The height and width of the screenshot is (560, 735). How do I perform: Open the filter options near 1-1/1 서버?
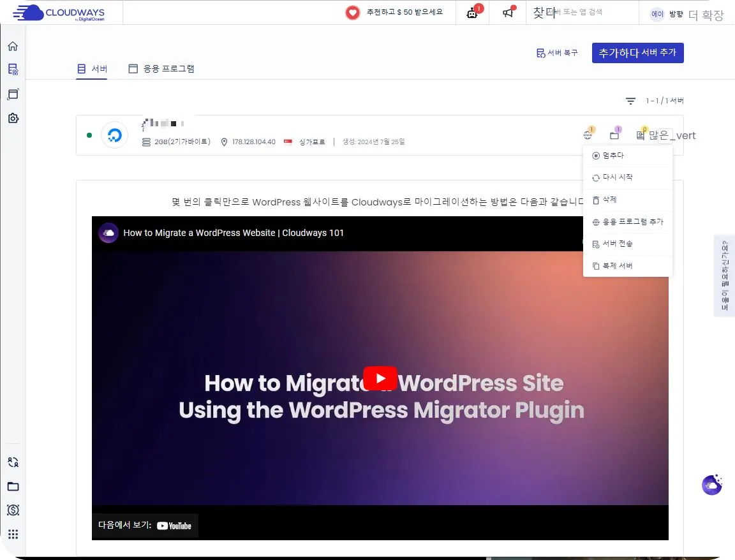630,101
